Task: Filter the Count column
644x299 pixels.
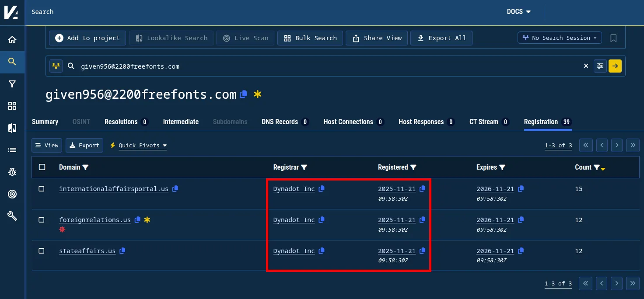Action: pos(597,167)
